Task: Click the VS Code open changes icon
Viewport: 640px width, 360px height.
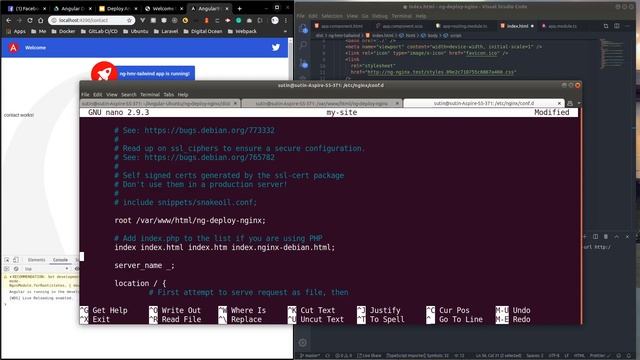Action: pos(606,26)
